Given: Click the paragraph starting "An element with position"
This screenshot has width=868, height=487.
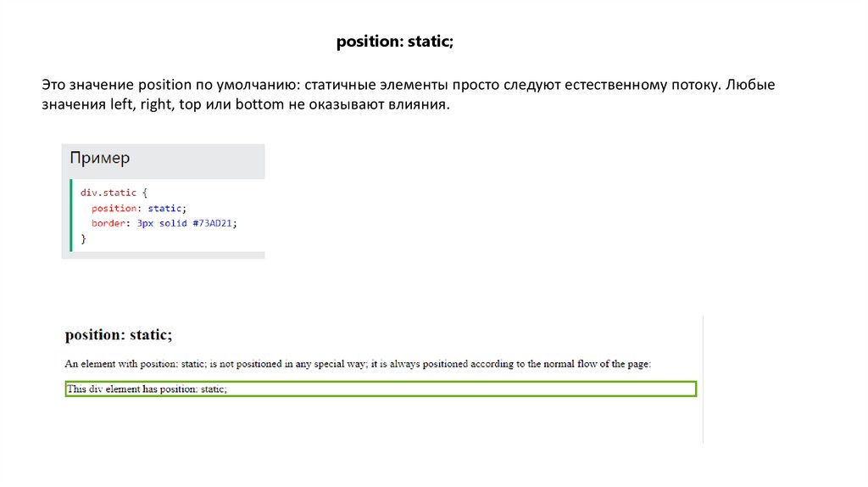Looking at the screenshot, I should coord(358,364).
